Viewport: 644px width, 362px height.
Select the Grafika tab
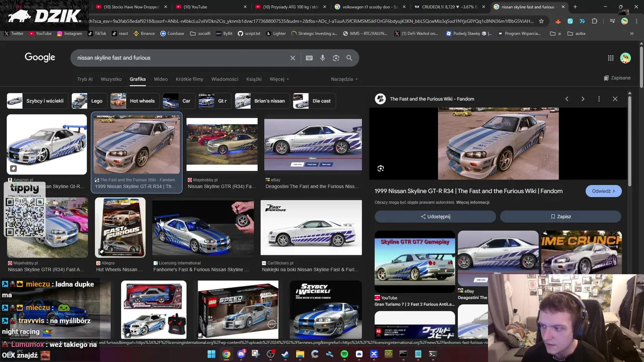[137, 79]
